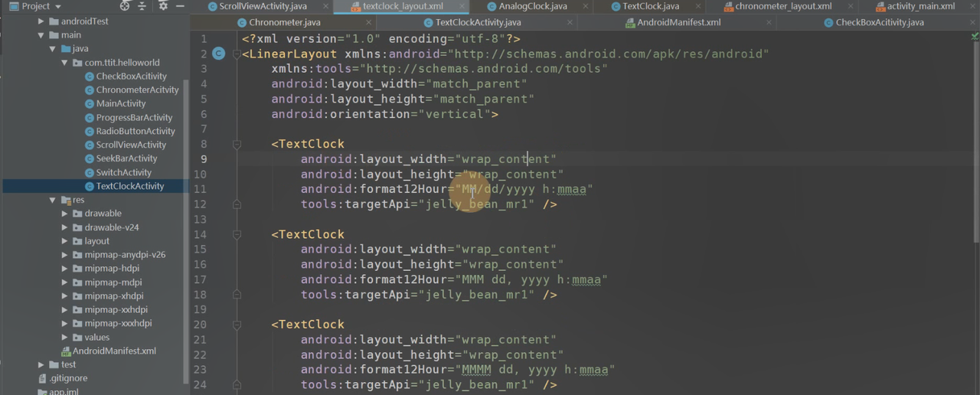Viewport: 980px width, 395px height.
Task: Click android:orientation="vertical" on line 6
Action: [385, 114]
